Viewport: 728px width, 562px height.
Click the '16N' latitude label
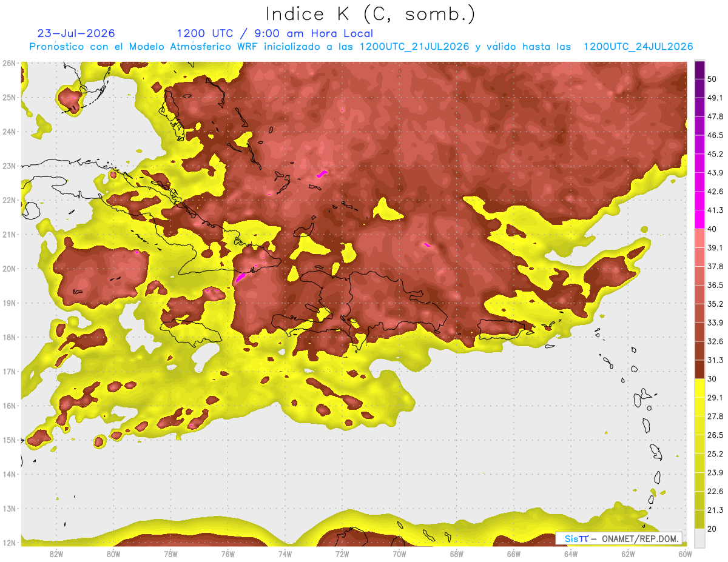click(9, 406)
